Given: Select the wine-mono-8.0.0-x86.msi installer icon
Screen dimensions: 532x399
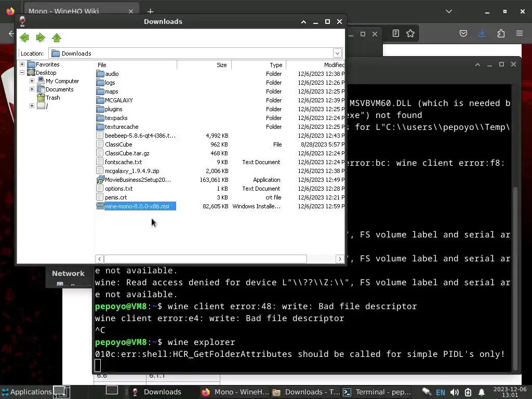Looking at the screenshot, I should coord(100,206).
